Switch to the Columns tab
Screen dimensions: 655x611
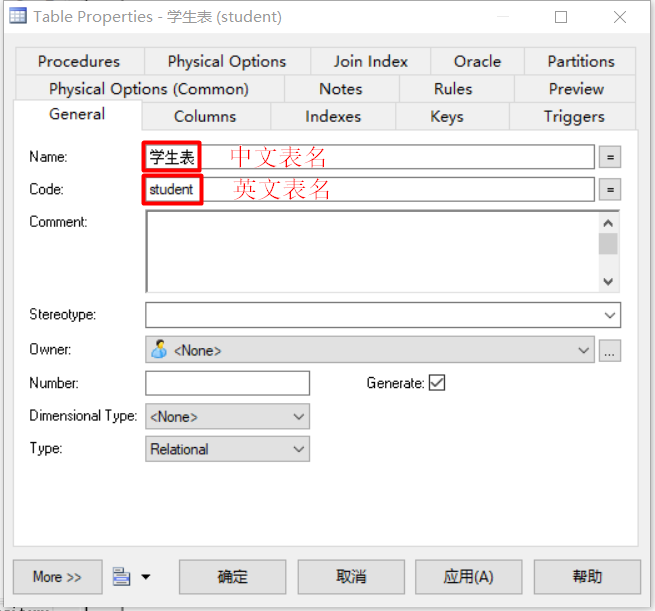205,117
